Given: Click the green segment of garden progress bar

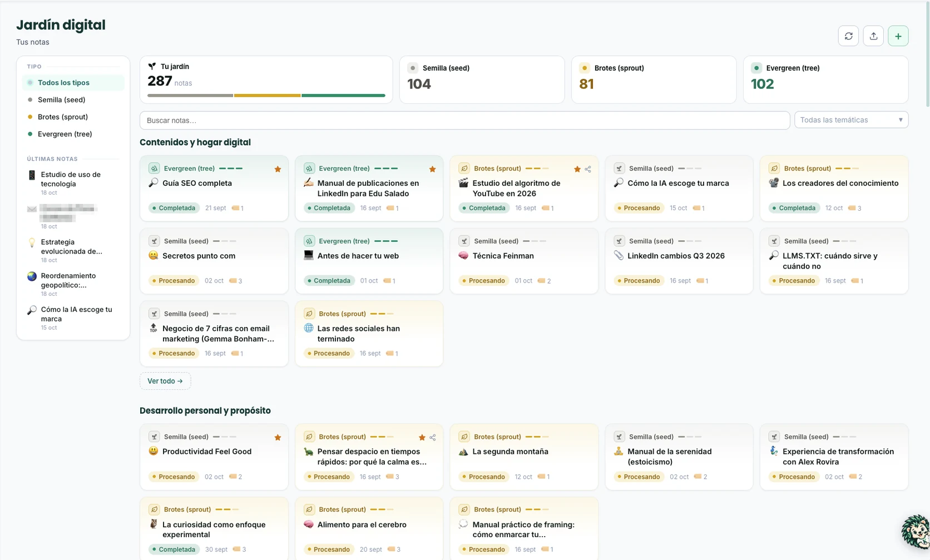Looking at the screenshot, I should (343, 96).
